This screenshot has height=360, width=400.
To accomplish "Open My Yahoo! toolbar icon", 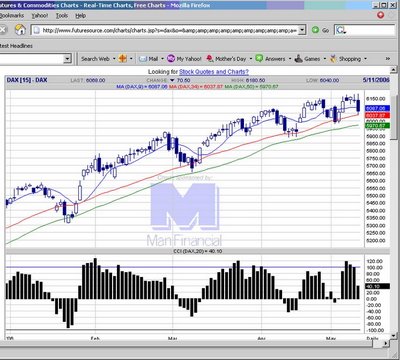I will [x=171, y=59].
